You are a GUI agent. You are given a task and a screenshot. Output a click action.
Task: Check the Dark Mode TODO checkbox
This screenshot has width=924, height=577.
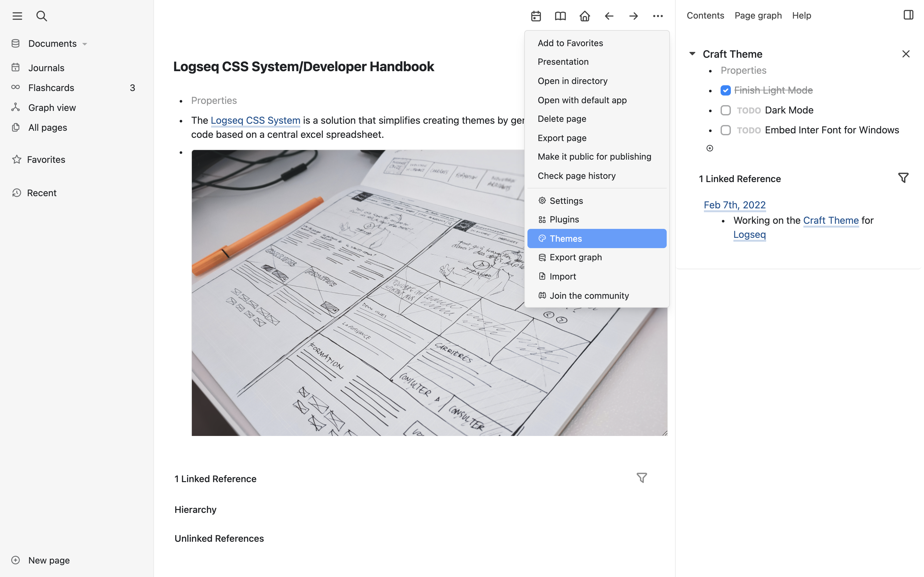pyautogui.click(x=725, y=110)
